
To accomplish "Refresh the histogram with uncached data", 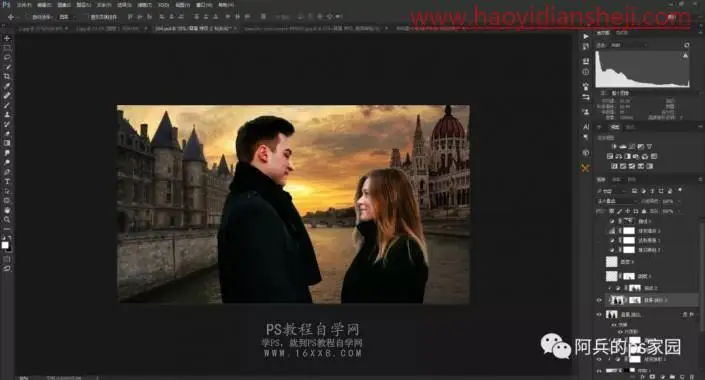I will [x=687, y=45].
